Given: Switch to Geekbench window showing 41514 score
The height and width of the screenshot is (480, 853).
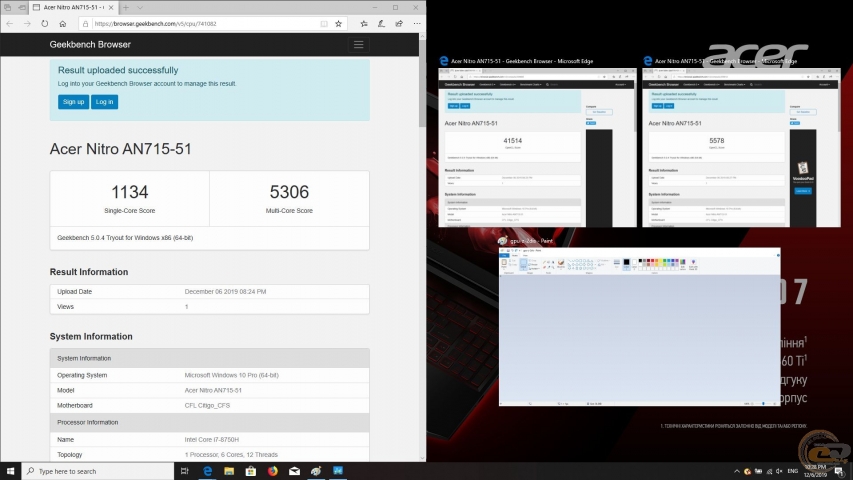Looking at the screenshot, I should [x=537, y=147].
